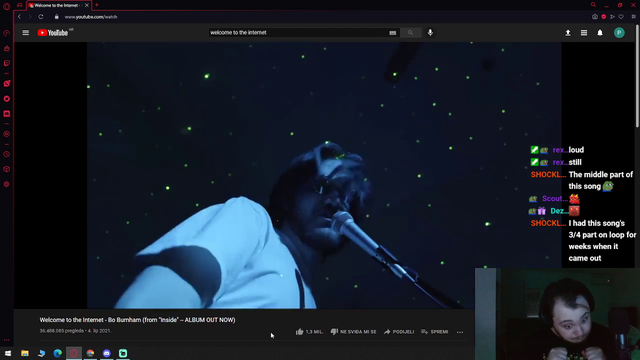
Task: Open Discord from the taskbar
Action: click(x=107, y=353)
